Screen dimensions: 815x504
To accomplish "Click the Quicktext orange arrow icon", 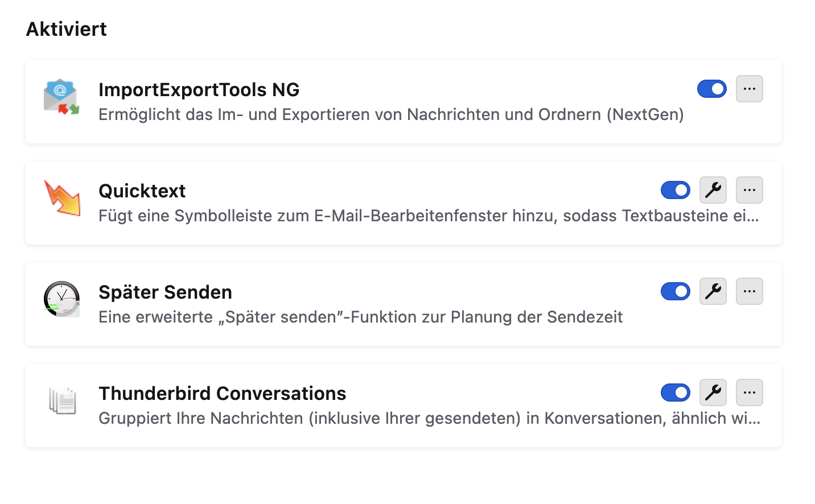I will pos(62,198).
